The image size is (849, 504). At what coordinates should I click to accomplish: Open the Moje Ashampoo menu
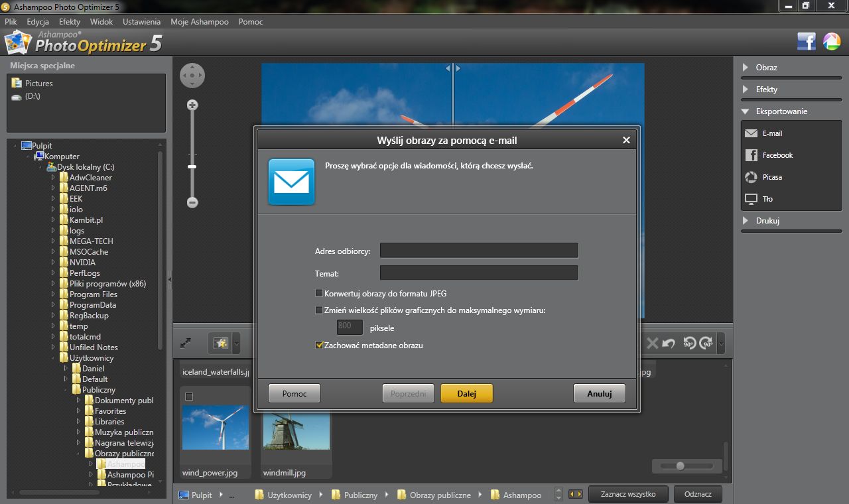click(x=200, y=22)
